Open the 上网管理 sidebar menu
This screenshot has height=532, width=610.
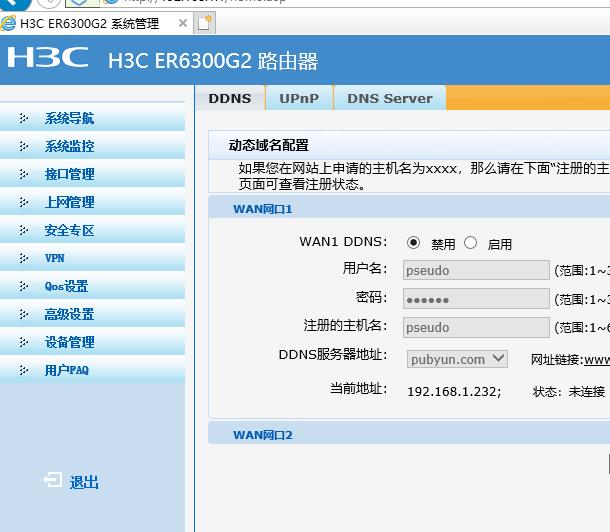click(x=92, y=202)
